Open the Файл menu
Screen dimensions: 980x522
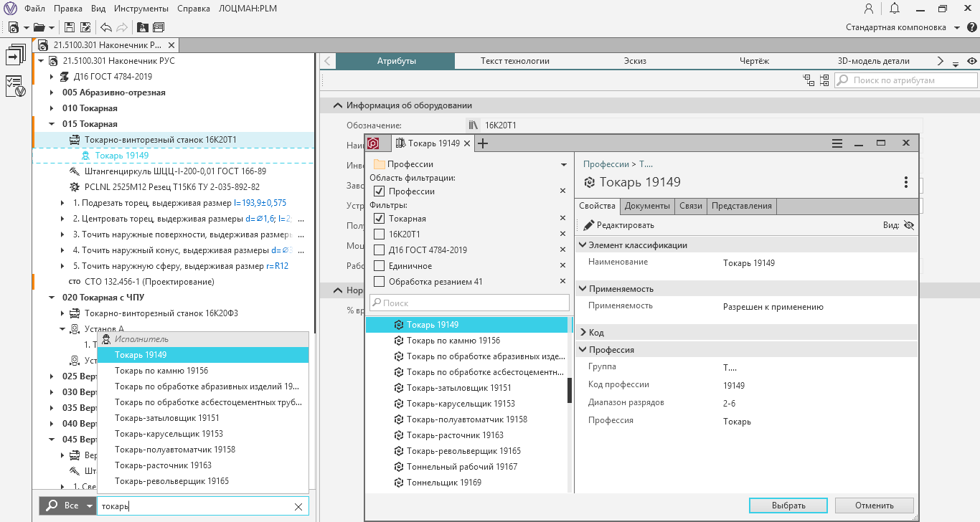tap(34, 9)
